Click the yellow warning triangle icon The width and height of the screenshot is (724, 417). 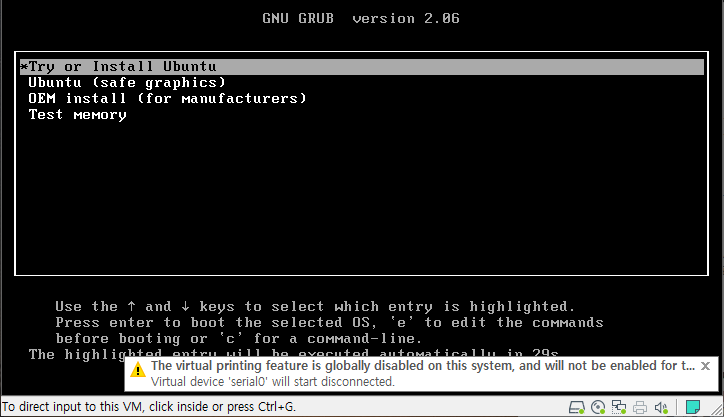(138, 370)
